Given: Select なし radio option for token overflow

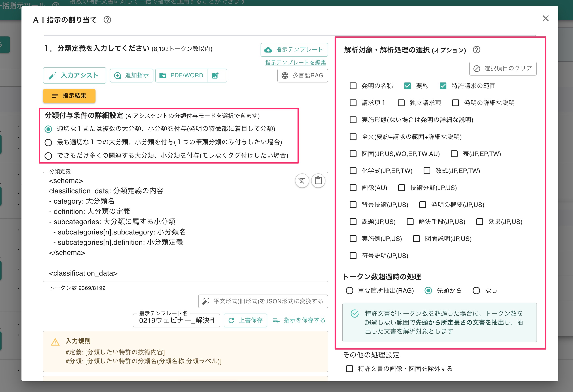Looking at the screenshot, I should [x=476, y=291].
